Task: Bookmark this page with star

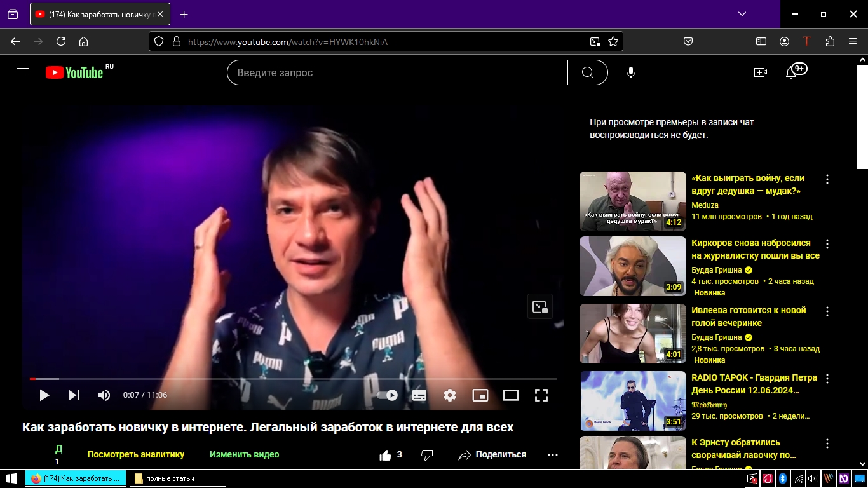Action: coord(613,41)
